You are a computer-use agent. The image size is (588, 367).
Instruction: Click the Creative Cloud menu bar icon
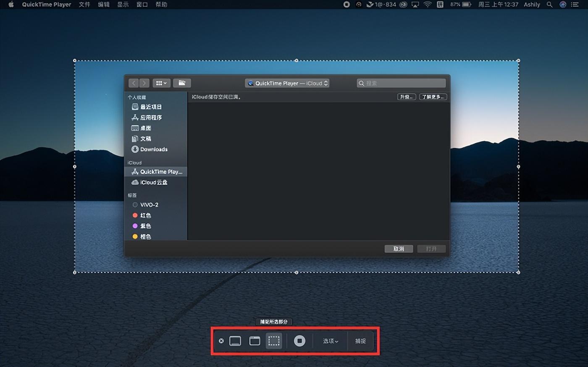point(403,4)
